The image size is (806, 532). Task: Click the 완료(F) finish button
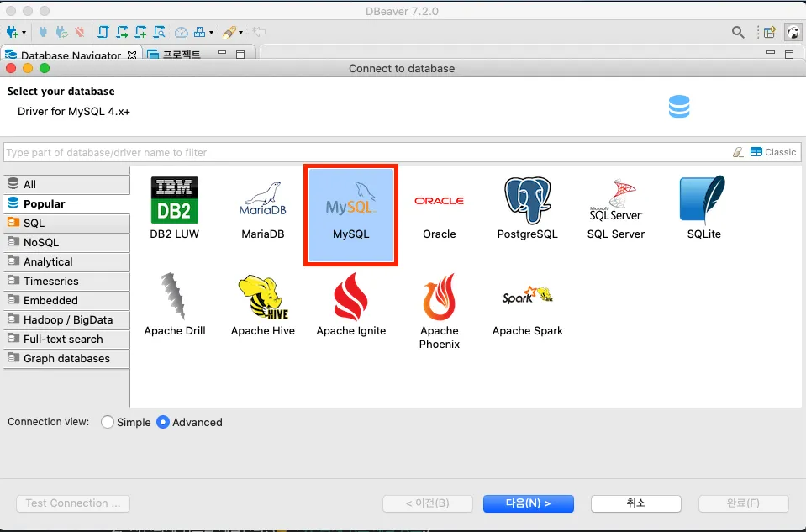tap(743, 503)
